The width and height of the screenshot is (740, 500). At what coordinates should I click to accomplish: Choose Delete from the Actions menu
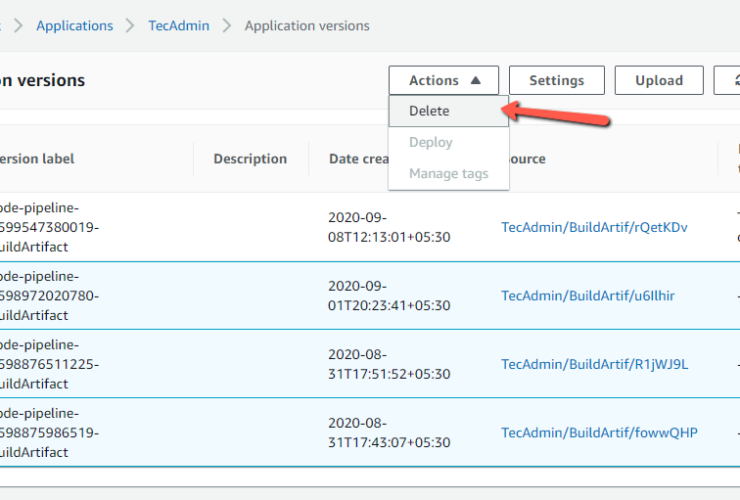coord(430,111)
